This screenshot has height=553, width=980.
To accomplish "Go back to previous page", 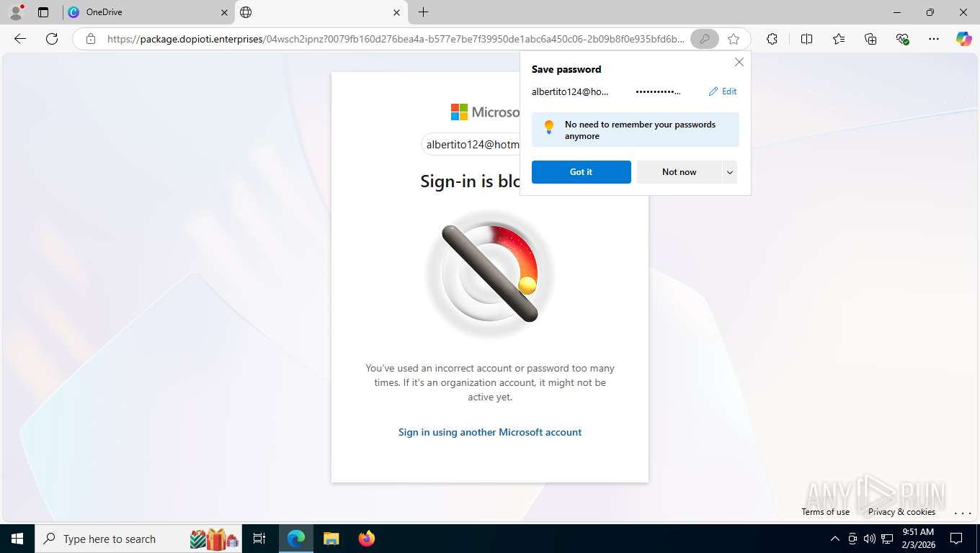I will pos(20,39).
